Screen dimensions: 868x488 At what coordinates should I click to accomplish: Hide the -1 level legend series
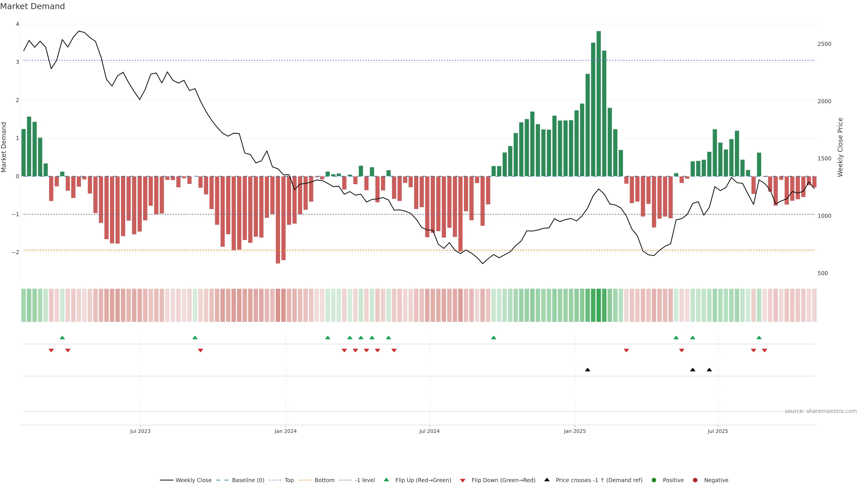(365, 480)
